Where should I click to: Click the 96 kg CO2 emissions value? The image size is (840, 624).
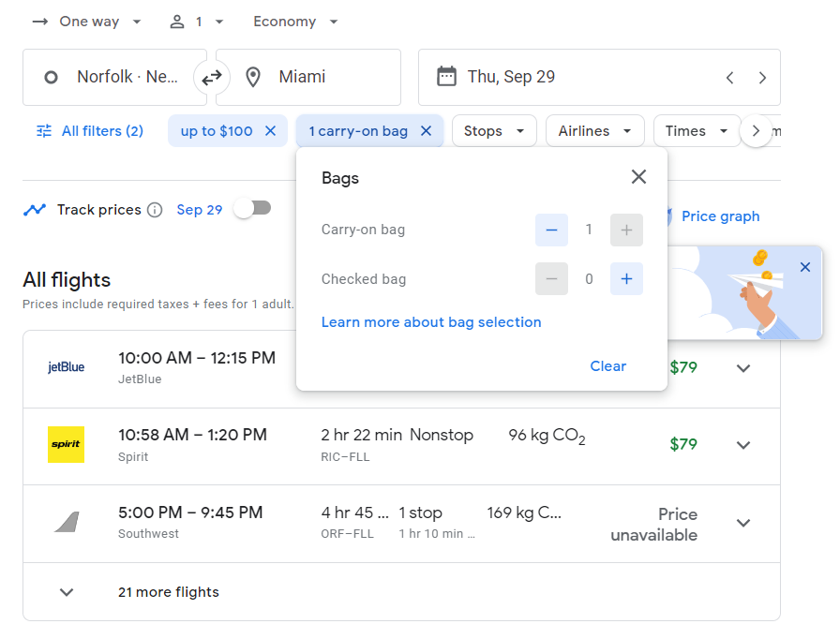[x=547, y=437]
